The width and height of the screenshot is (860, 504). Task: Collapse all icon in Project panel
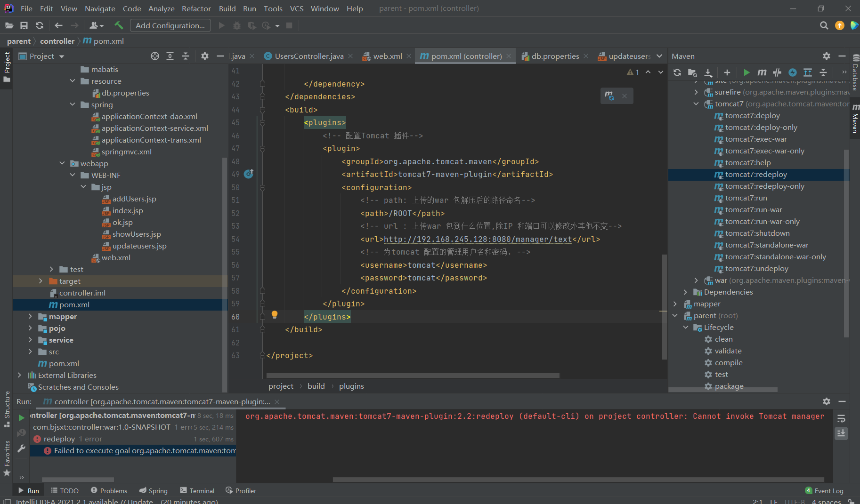pos(186,56)
